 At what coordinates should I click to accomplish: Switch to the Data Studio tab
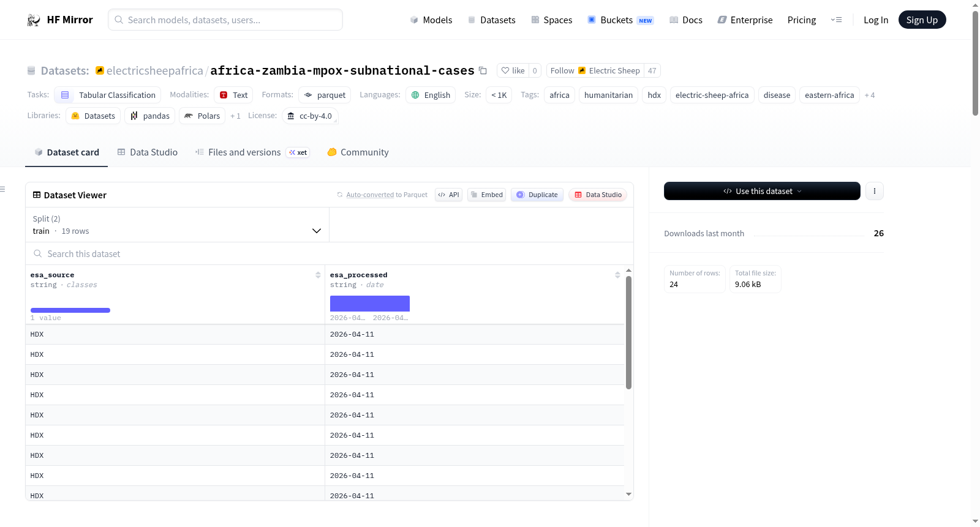coord(148,152)
